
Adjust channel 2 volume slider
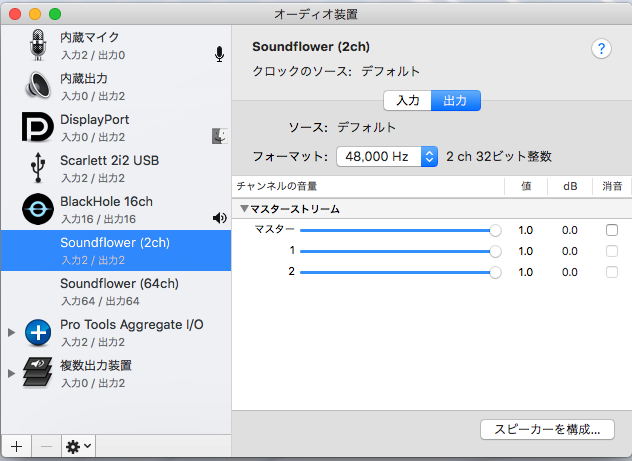tap(401, 272)
